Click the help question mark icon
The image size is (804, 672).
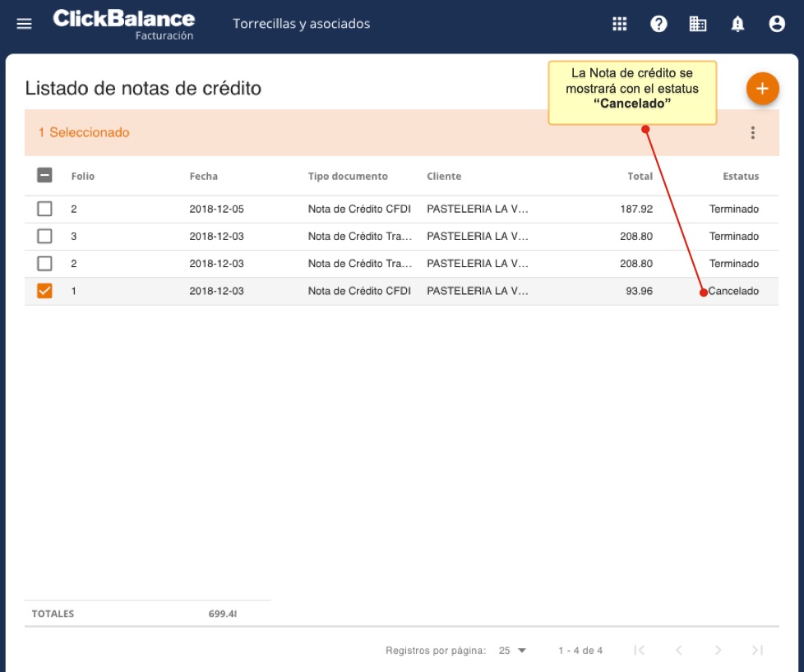(658, 24)
